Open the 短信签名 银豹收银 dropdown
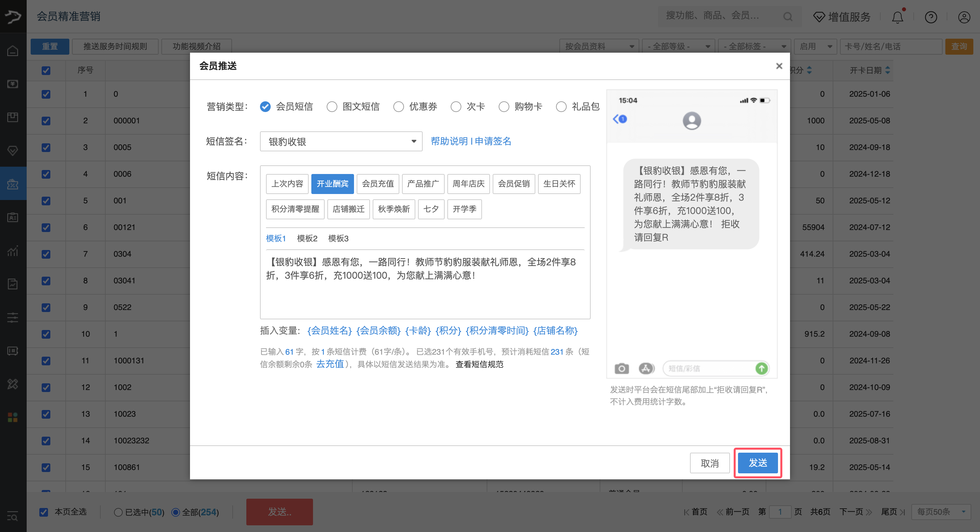 coord(341,142)
